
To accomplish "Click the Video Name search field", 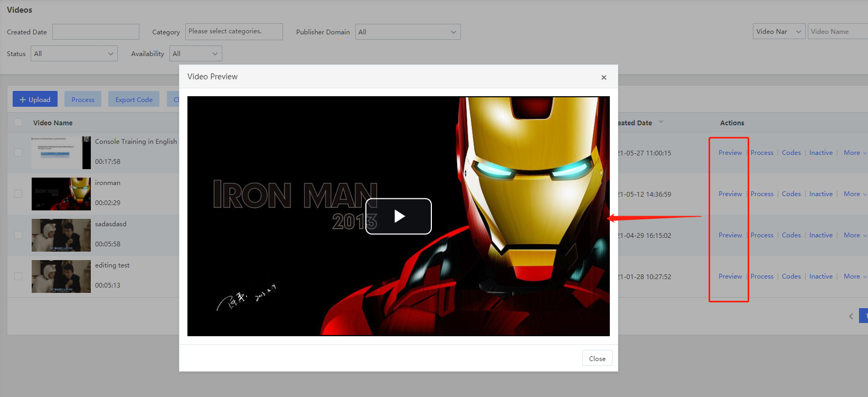I will click(837, 31).
